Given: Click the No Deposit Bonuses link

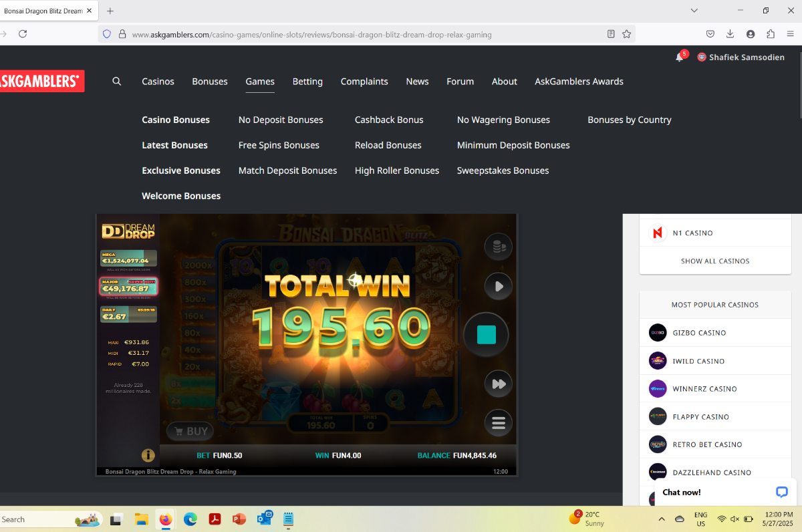Looking at the screenshot, I should pyautogui.click(x=281, y=120).
